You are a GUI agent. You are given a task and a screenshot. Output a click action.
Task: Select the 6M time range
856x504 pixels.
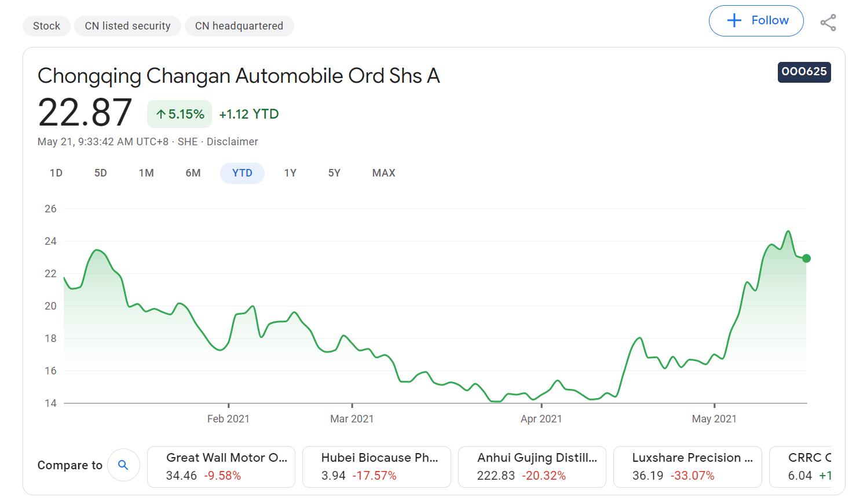tap(193, 172)
